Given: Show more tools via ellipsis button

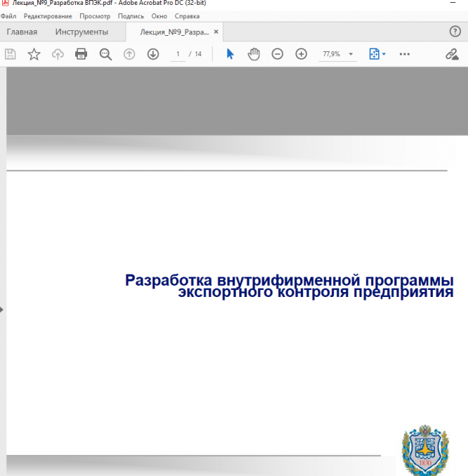Looking at the screenshot, I should point(405,54).
